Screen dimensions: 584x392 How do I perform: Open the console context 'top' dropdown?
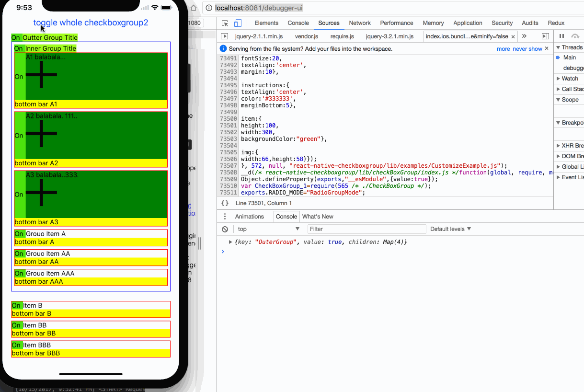pyautogui.click(x=268, y=229)
